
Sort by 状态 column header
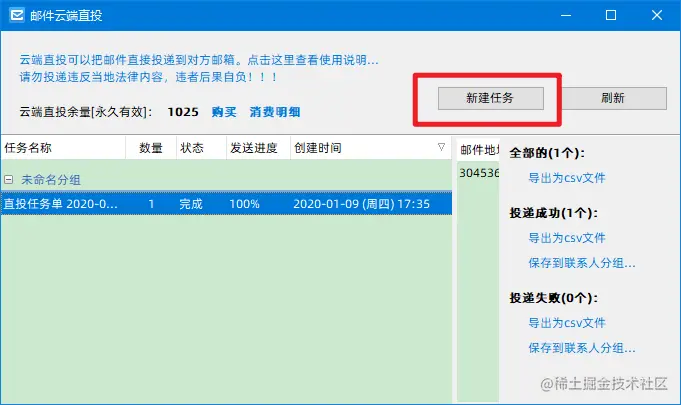tap(202, 148)
